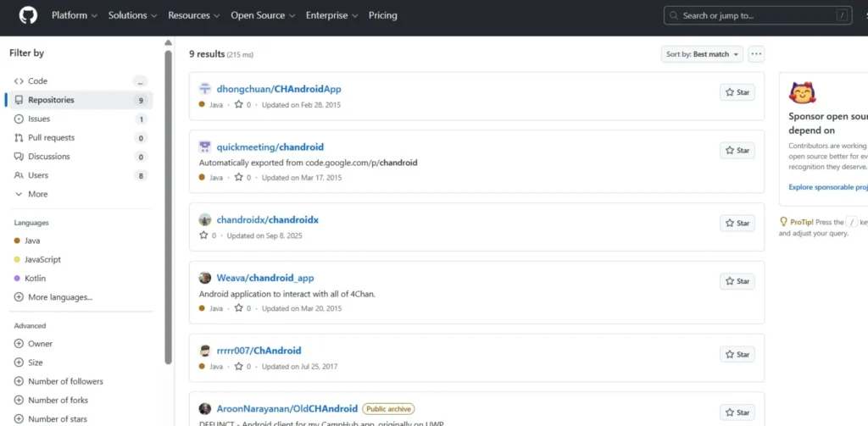Viewport: 868px width, 426px height.
Task: Focus the Search or jump to field
Action: (x=758, y=15)
